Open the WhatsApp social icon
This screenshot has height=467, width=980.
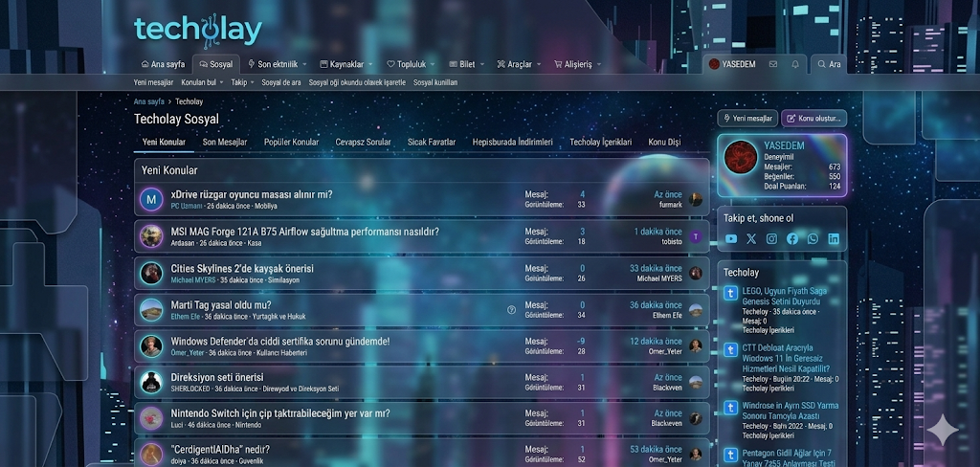[813, 239]
